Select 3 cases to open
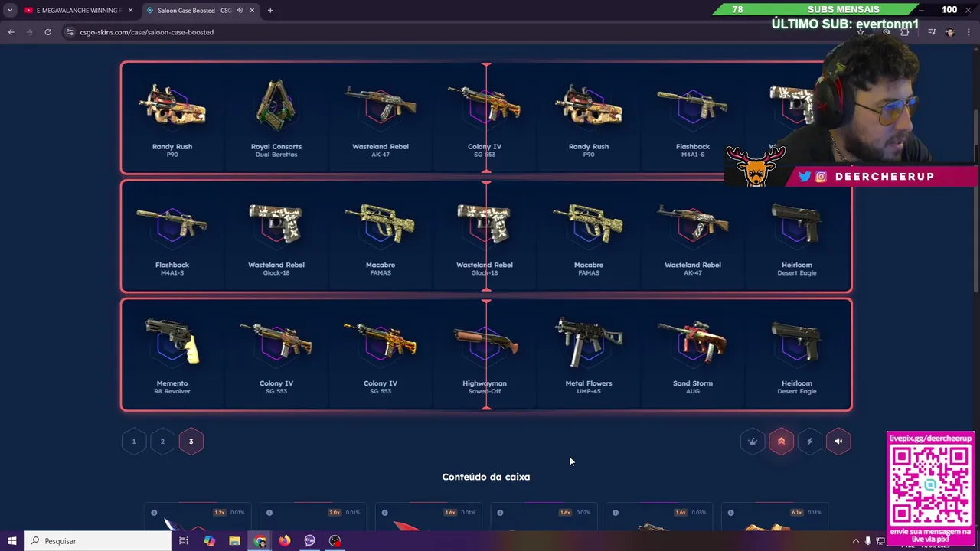Screen dimensions: 980x551 tap(191, 441)
